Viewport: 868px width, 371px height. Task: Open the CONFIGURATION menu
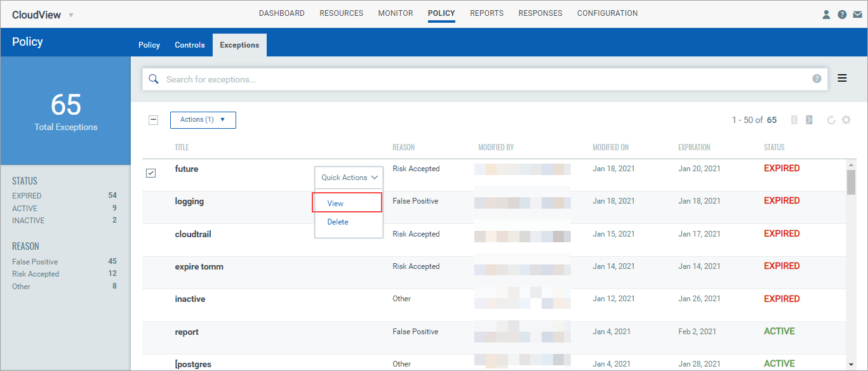click(x=608, y=13)
